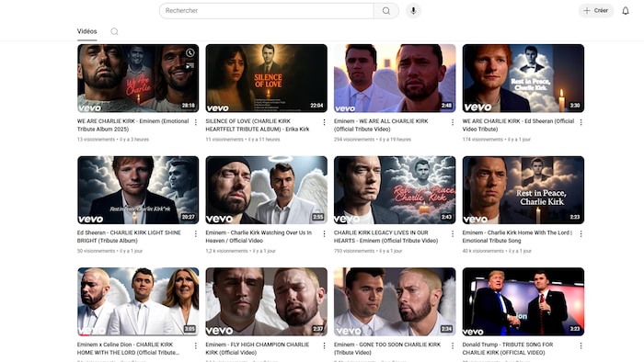Click '50 visionnements • il y a 1 jour' text
The height and width of the screenshot is (362, 644).
tap(109, 251)
